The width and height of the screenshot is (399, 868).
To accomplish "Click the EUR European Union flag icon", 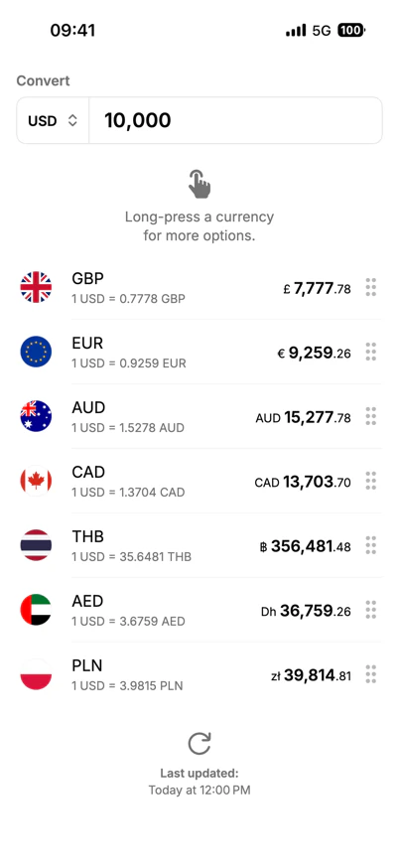I will pos(36,352).
